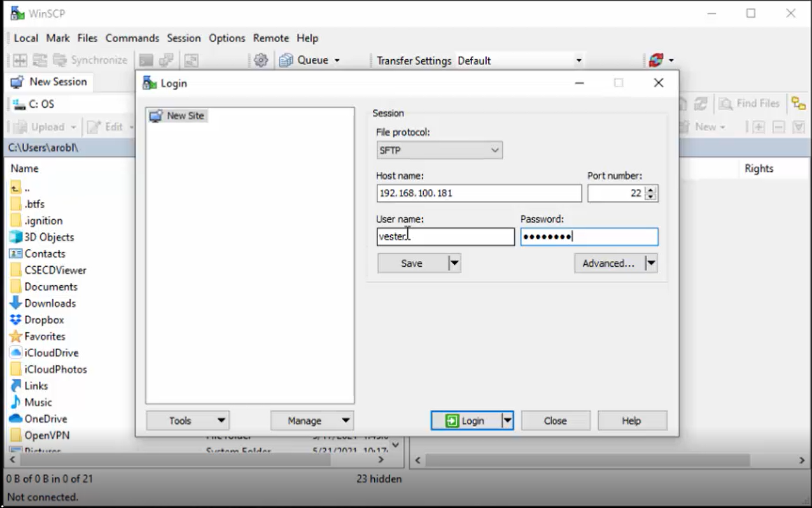The image size is (812, 508).
Task: Click the parent directory '..' icon
Action: [x=16, y=188]
